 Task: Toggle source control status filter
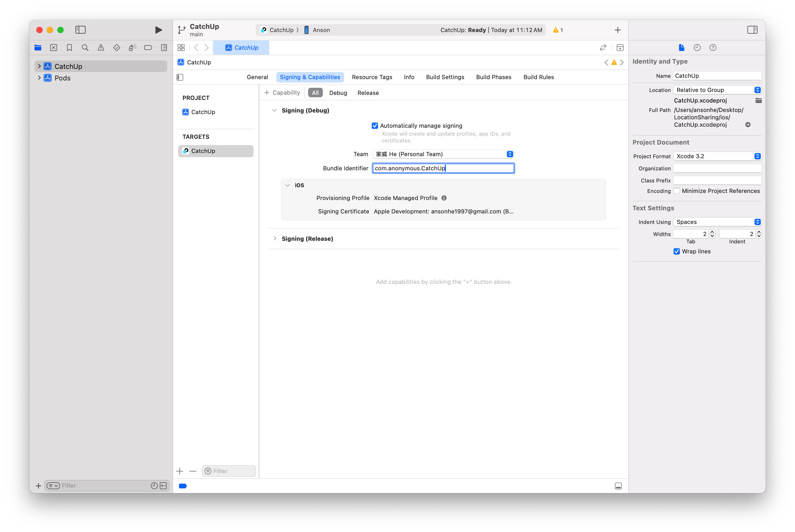tap(163, 485)
